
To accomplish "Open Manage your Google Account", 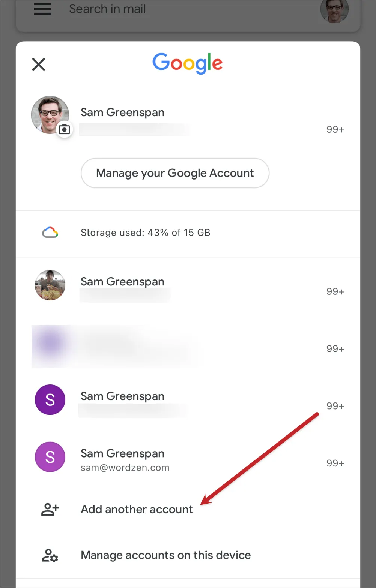I will coord(175,173).
